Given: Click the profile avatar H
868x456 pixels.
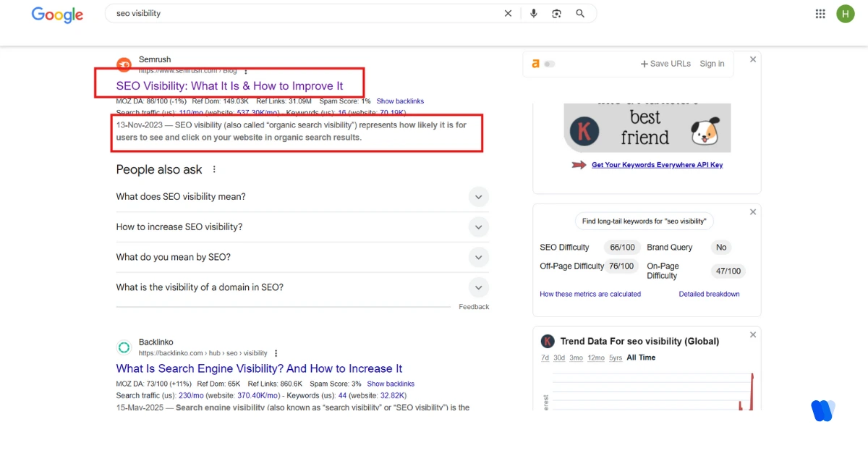Looking at the screenshot, I should [x=846, y=13].
